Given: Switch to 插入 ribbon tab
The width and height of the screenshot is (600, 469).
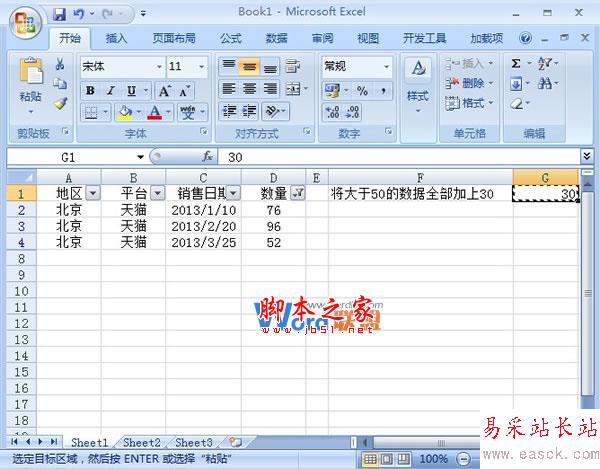Looking at the screenshot, I should pos(116,38).
